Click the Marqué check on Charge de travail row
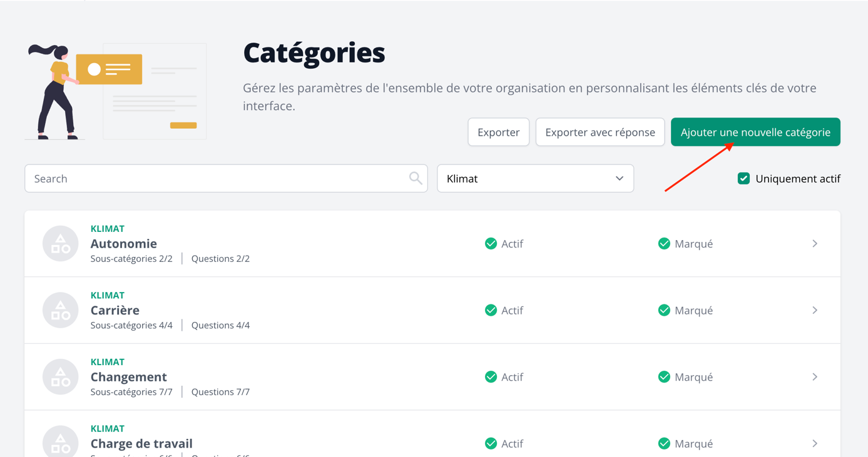This screenshot has width=868, height=457. click(x=663, y=443)
